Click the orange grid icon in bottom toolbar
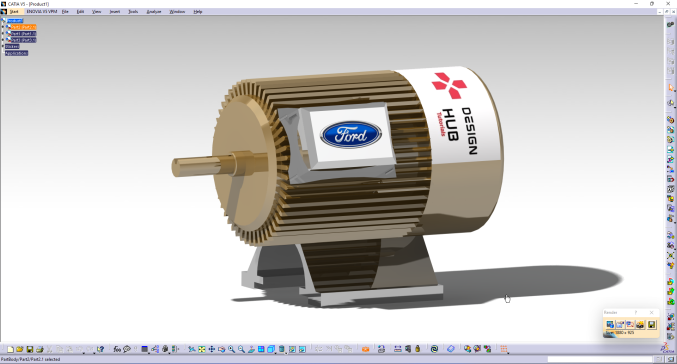Screen dimensions: 677x364 (x=503, y=349)
